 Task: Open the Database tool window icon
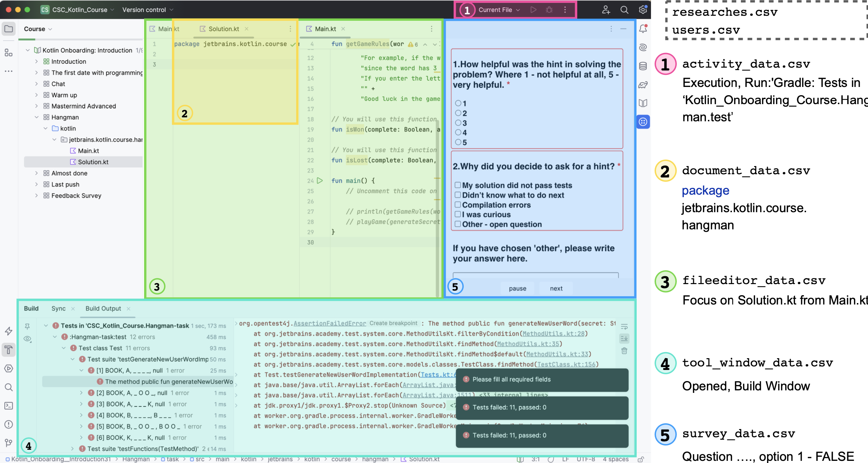[643, 66]
